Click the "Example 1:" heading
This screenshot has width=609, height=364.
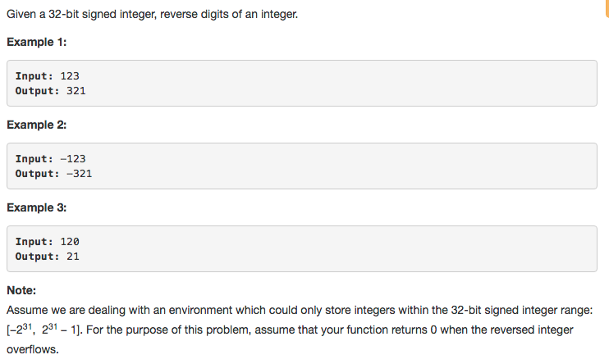(x=36, y=42)
